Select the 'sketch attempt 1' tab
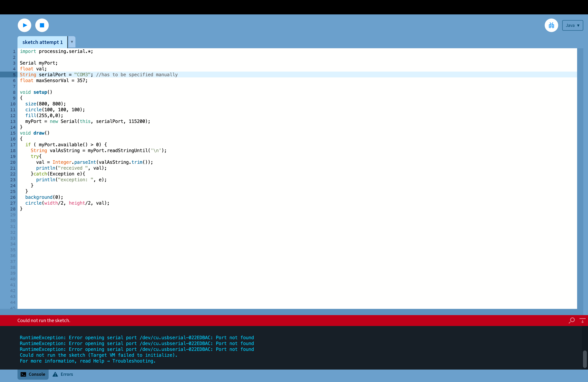 pos(43,42)
